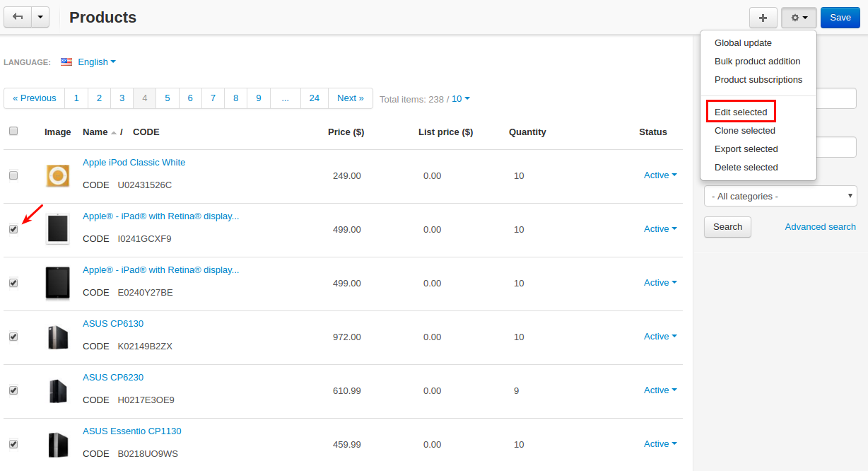Open Active status dropdown for ASUS CP6230

tap(660, 390)
